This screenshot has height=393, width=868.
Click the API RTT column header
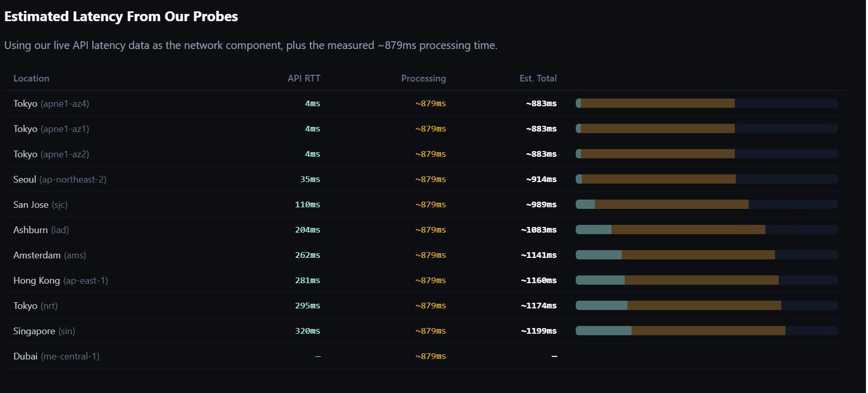304,78
